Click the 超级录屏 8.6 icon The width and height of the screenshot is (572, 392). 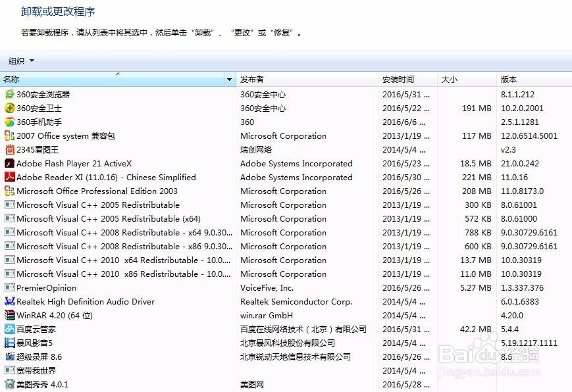click(x=9, y=356)
